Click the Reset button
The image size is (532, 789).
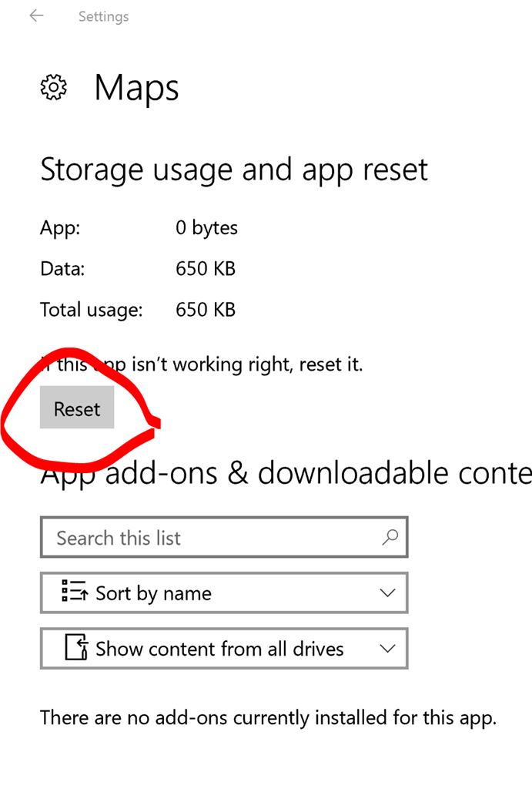pos(77,408)
